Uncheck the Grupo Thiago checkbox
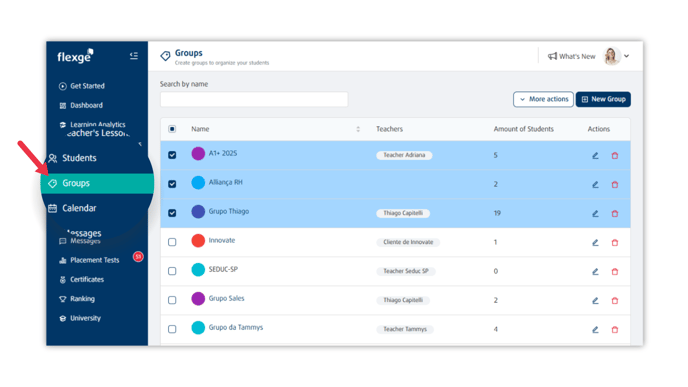 point(172,213)
